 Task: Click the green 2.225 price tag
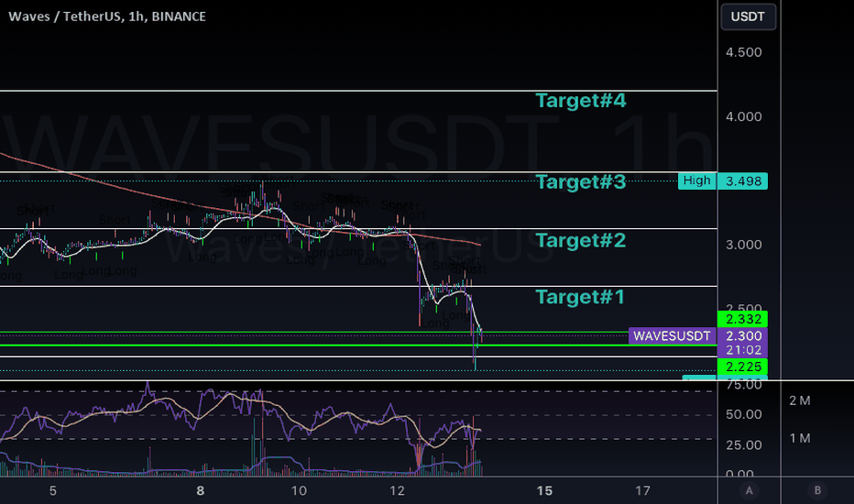point(743,367)
